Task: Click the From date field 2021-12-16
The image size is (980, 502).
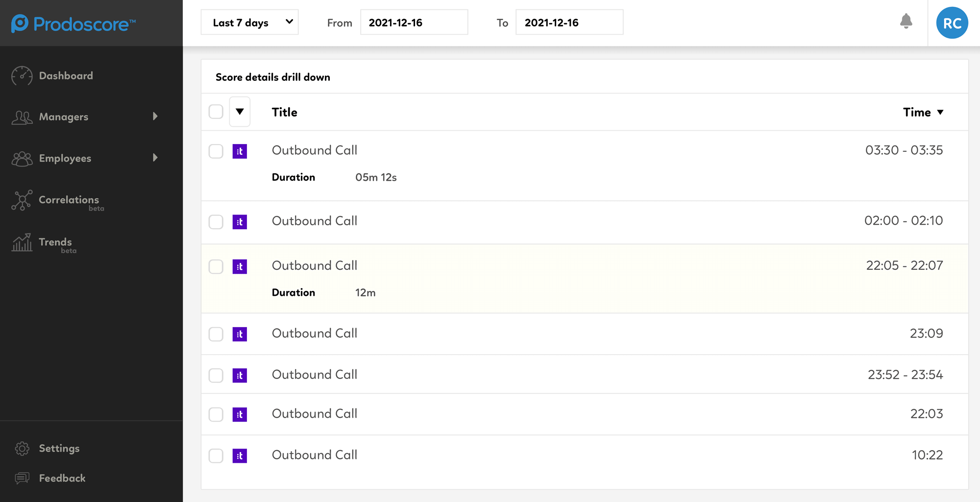Action: pyautogui.click(x=414, y=23)
